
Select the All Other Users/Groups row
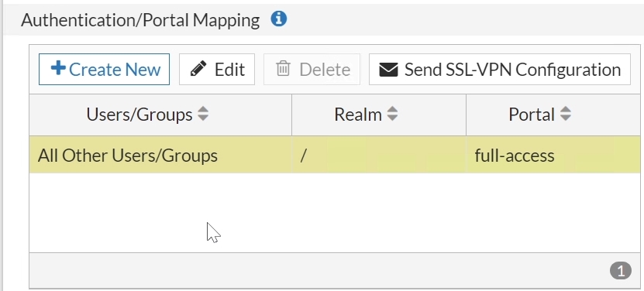335,155
